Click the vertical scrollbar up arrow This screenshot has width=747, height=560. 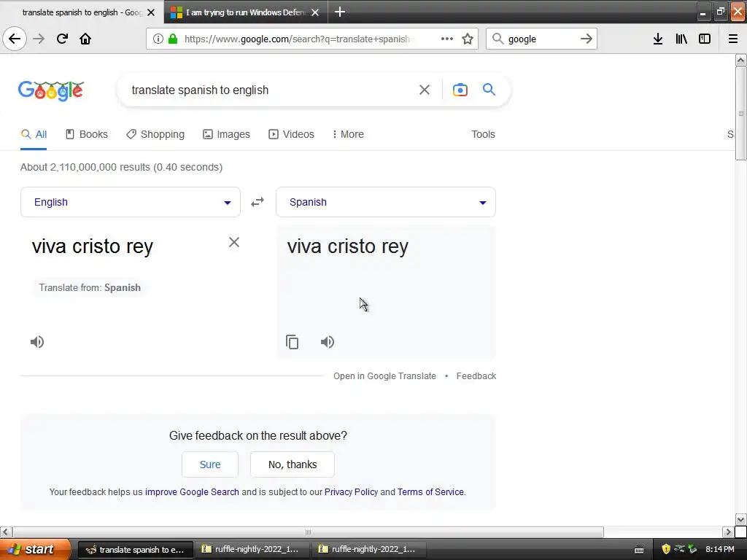[741, 60]
